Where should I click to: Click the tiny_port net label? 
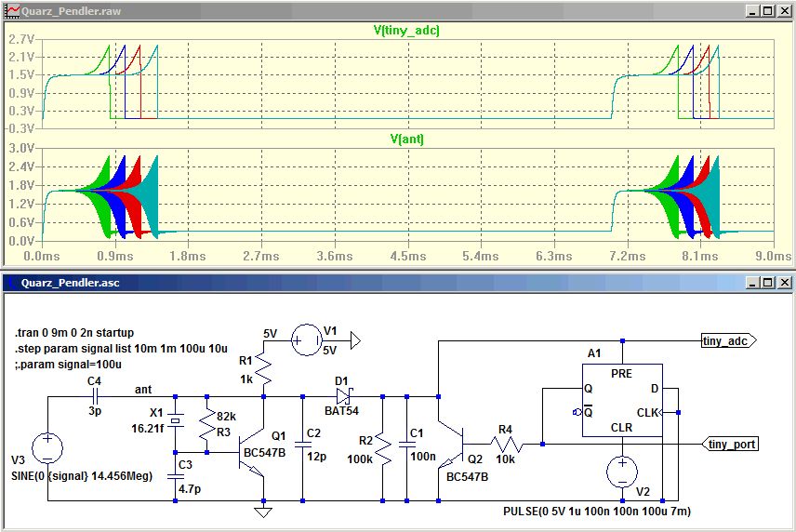coord(731,445)
